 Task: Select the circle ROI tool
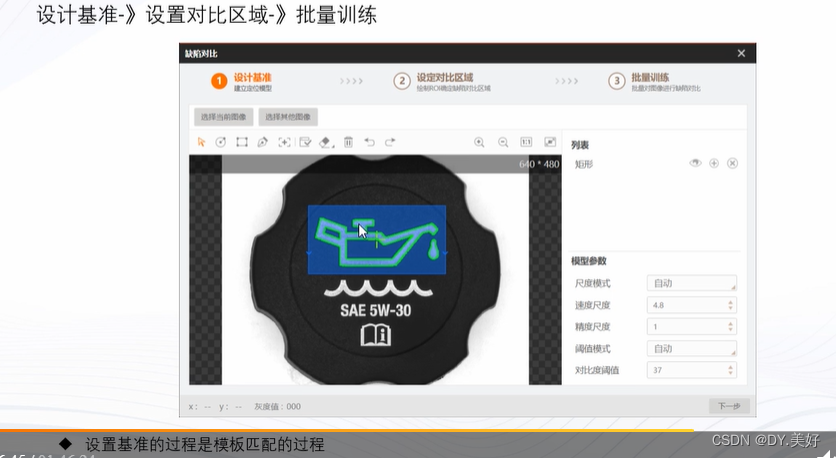(221, 142)
